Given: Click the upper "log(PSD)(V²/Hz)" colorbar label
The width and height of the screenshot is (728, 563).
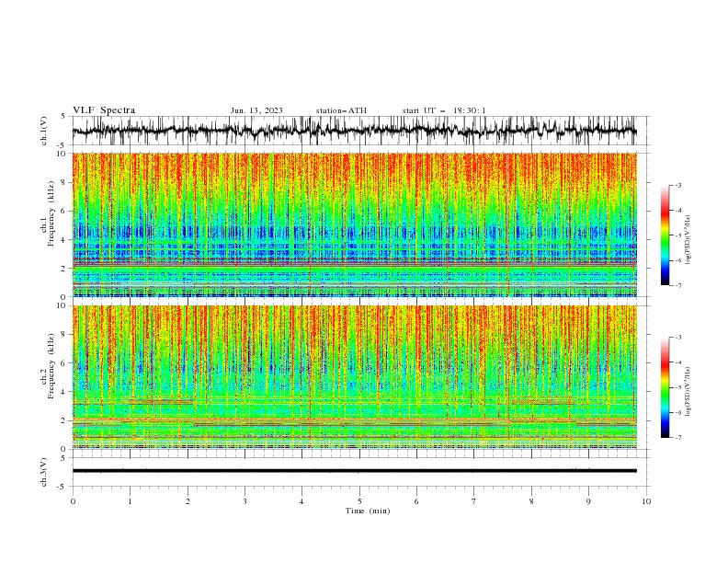Looking at the screenshot, I should 688,240.
